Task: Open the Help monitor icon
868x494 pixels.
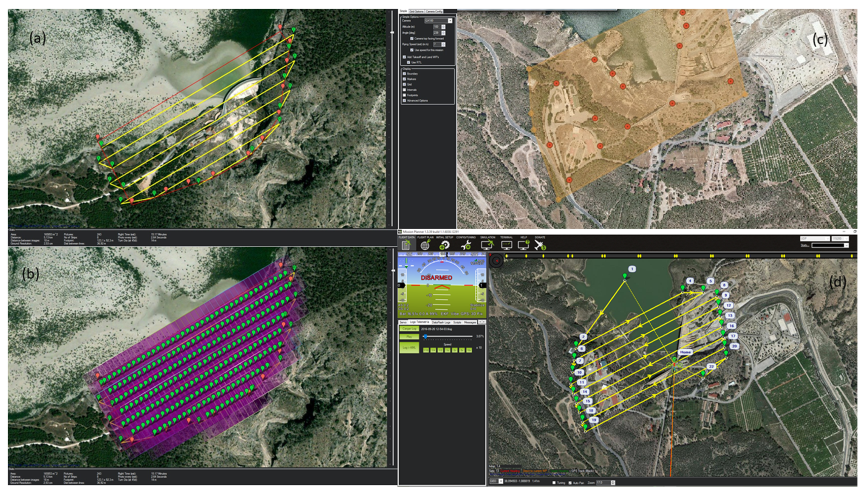Action: (523, 245)
